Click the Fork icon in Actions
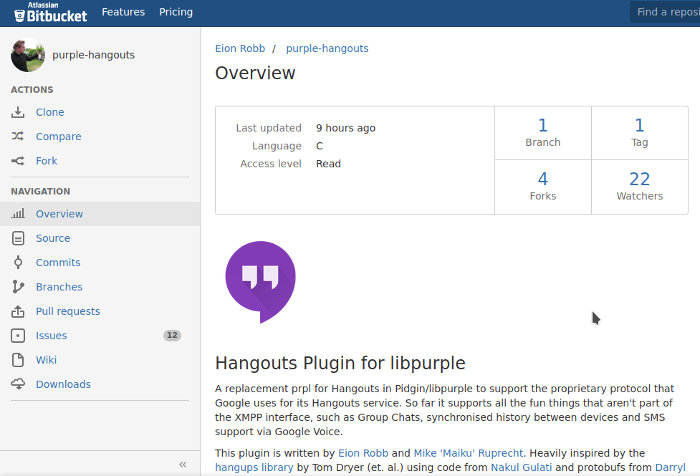 (18, 161)
